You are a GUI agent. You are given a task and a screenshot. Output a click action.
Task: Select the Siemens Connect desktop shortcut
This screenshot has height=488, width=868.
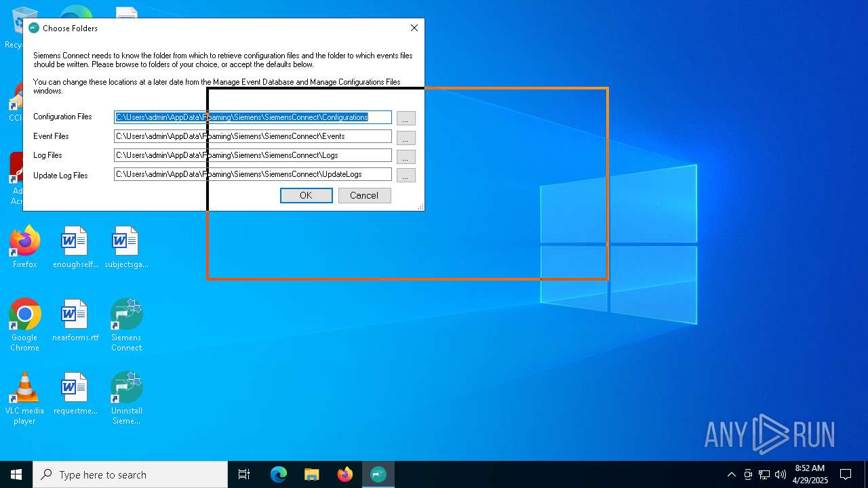pos(127,325)
